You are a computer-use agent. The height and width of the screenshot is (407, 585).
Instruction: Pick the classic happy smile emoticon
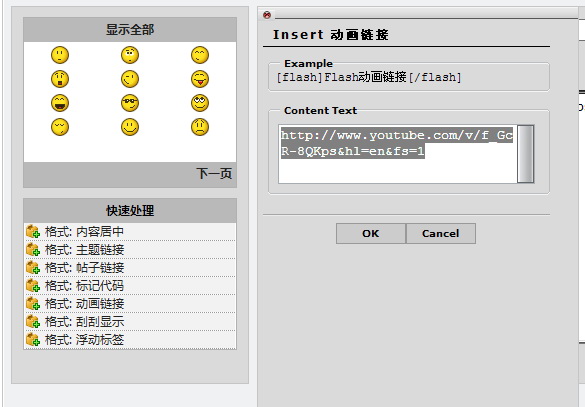(x=130, y=127)
